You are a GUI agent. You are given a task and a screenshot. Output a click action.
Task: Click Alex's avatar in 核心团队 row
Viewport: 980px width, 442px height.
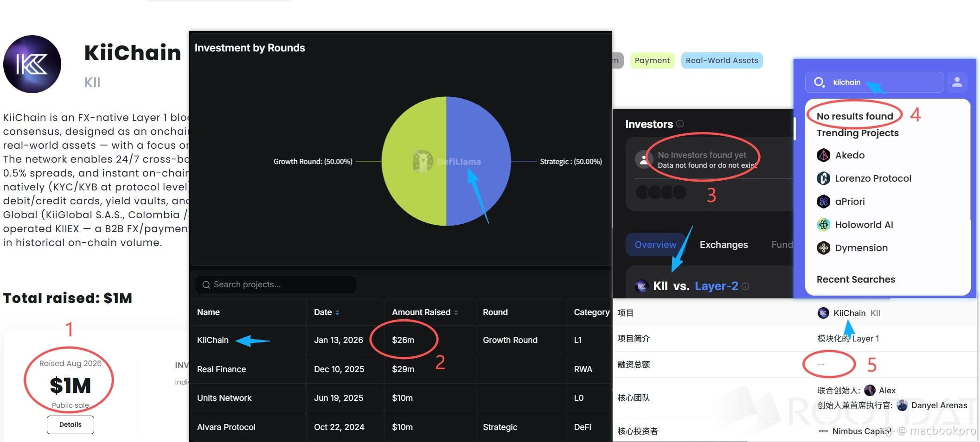click(870, 391)
